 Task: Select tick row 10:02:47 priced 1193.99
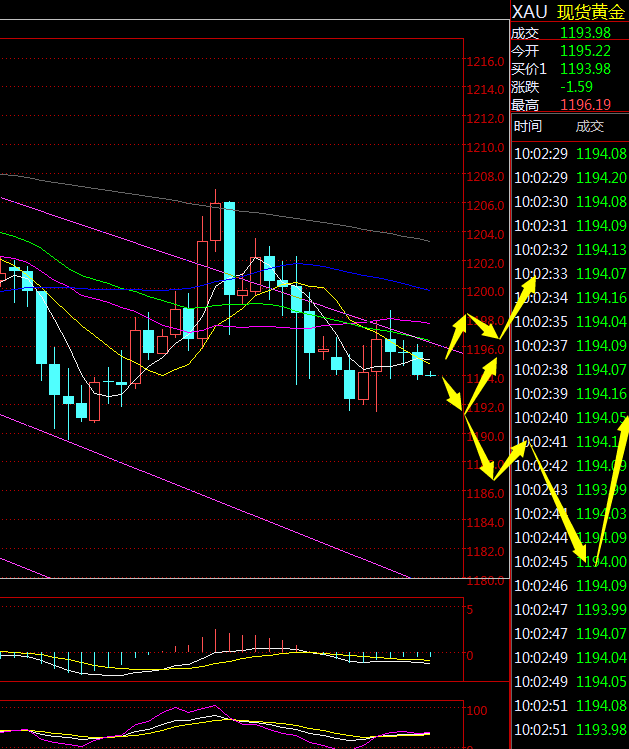[x=570, y=610]
